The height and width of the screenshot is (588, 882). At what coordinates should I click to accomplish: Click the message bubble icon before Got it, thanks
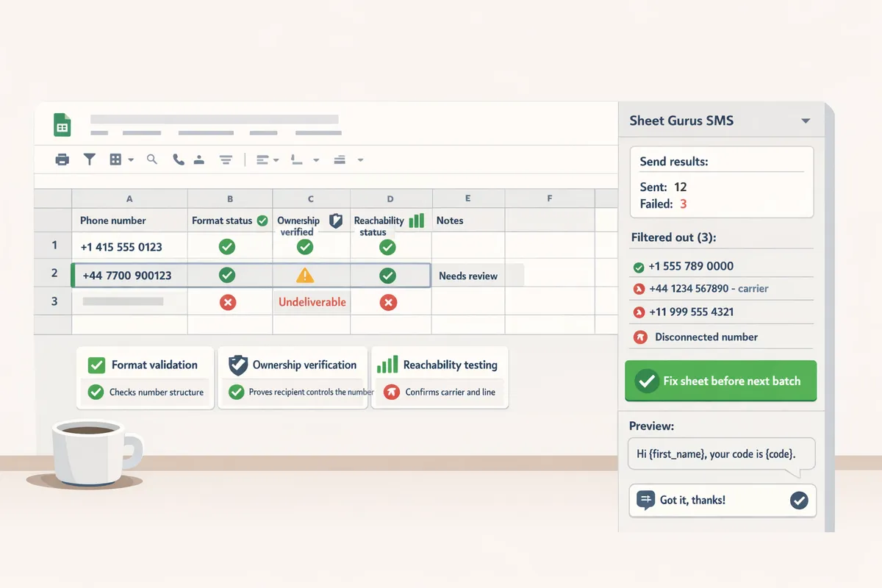pos(647,501)
